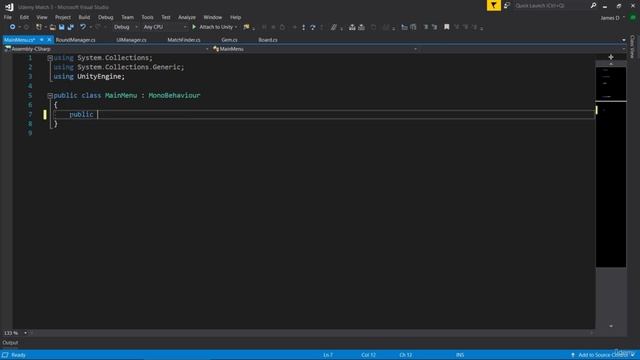The width and height of the screenshot is (640, 360).
Task: Switch to the Board.cs tab
Action: (268, 40)
